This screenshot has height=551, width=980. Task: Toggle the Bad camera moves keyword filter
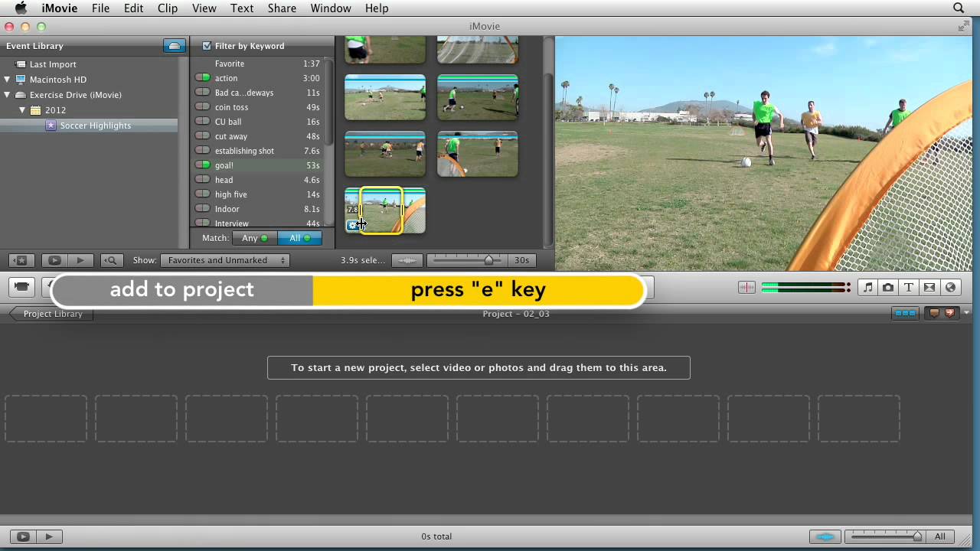(x=202, y=93)
